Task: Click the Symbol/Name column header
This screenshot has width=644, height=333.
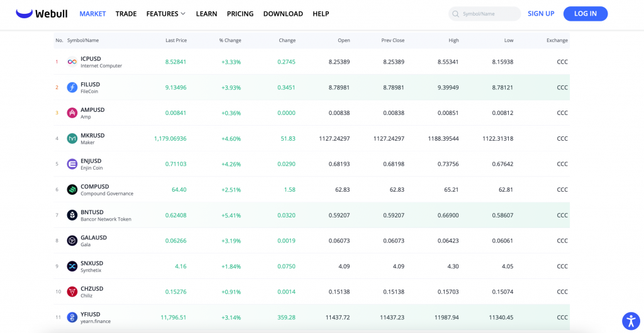Action: [x=83, y=40]
